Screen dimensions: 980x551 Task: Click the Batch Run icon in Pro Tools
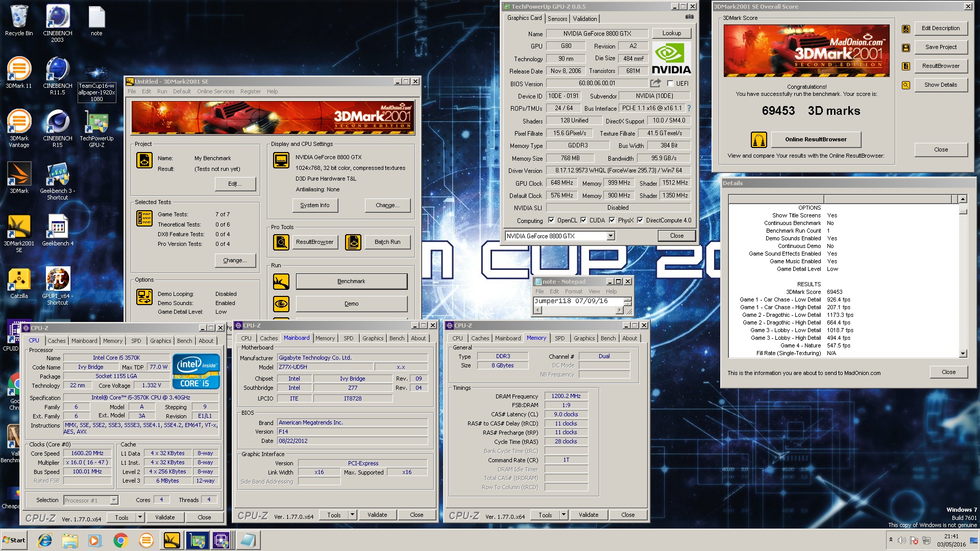pos(353,242)
